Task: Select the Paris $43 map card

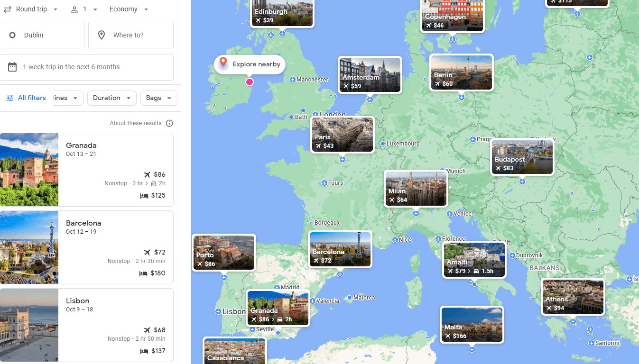Action: tap(343, 135)
